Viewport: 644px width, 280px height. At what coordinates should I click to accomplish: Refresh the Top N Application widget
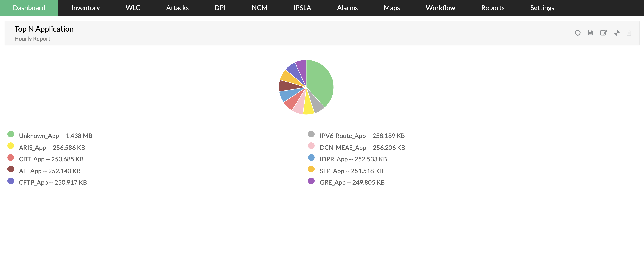click(577, 33)
